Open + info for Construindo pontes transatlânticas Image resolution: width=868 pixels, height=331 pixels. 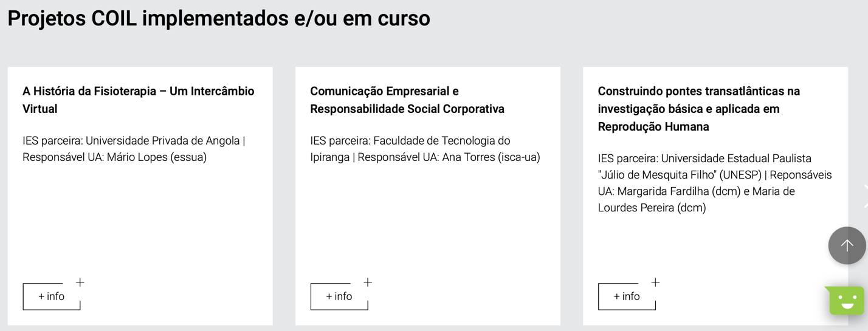click(627, 296)
